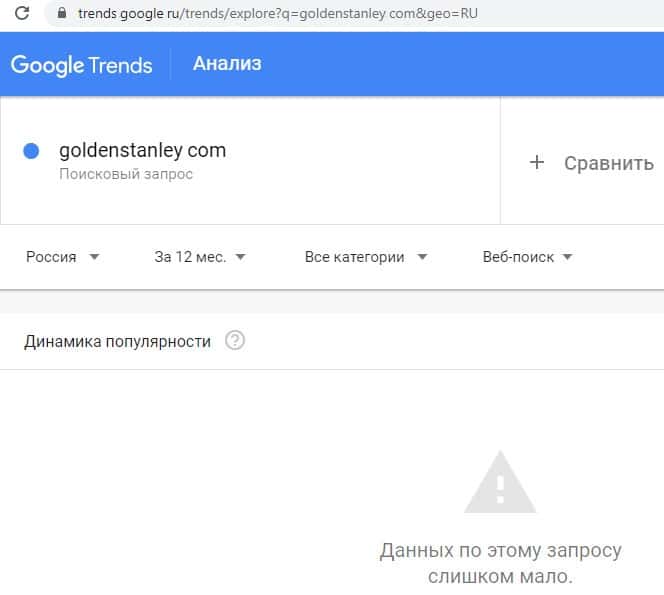Viewport: 664px width, 595px height.
Task: Click the dropdown arrow next to Веб-поиск
Action: click(x=567, y=257)
